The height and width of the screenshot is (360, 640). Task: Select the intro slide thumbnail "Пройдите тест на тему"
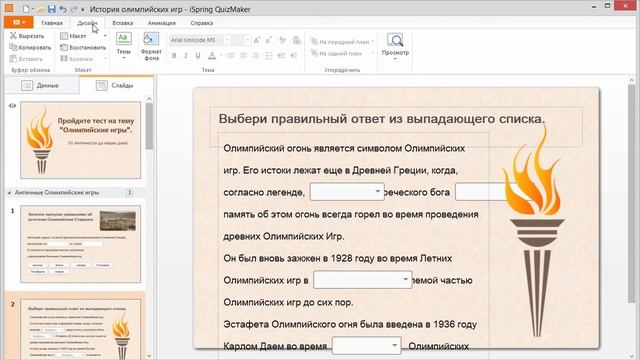pos(81,140)
